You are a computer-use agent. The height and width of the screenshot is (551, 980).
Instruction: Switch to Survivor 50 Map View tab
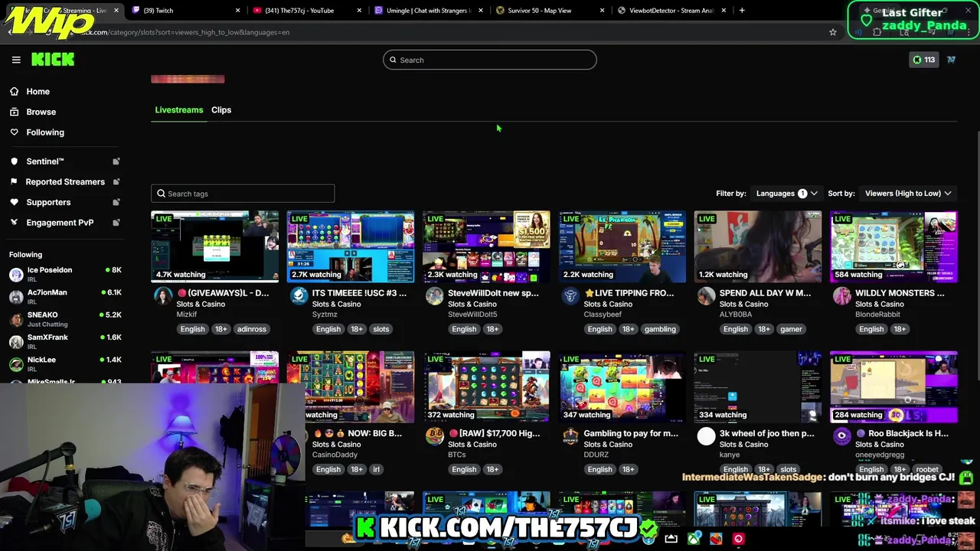click(551, 11)
